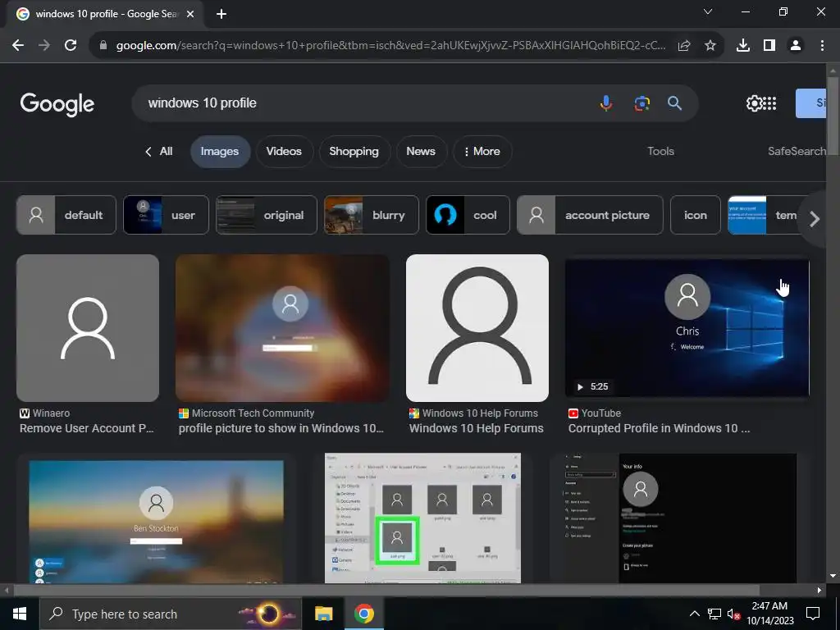This screenshot has height=630, width=840.
Task: Share this page via address bar icon
Action: point(684,46)
